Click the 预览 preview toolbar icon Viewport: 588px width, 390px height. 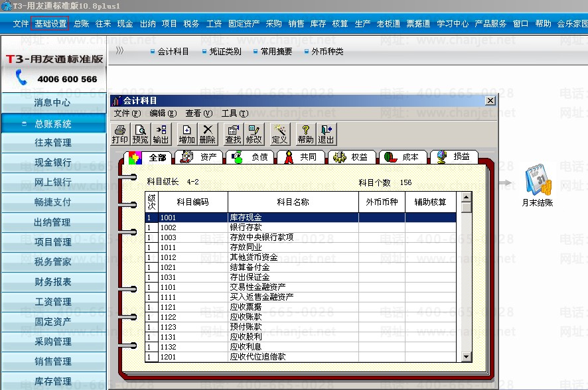point(140,134)
